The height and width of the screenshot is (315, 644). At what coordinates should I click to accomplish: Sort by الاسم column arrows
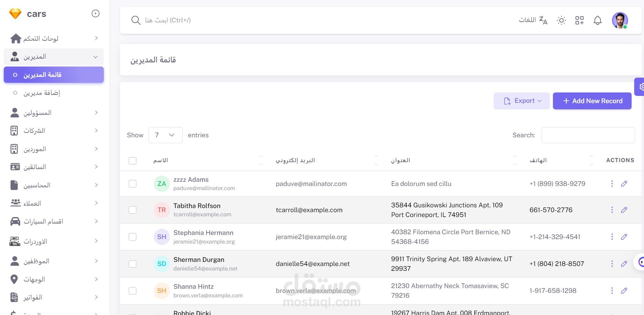coord(261,160)
